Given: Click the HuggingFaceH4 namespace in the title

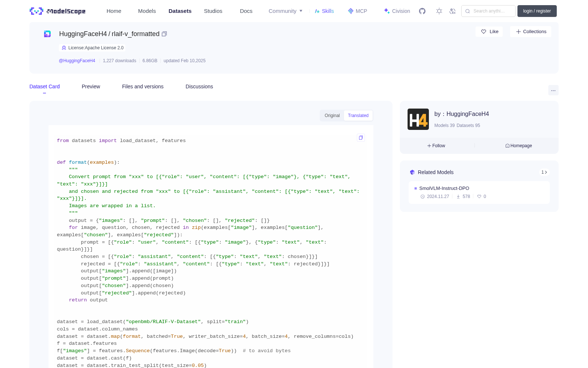Looking at the screenshot, I should point(83,34).
